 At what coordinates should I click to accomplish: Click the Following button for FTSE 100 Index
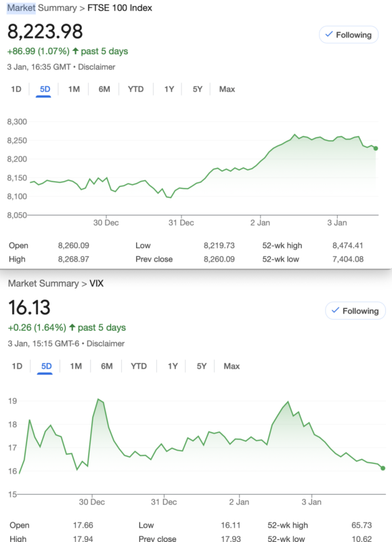(x=349, y=35)
